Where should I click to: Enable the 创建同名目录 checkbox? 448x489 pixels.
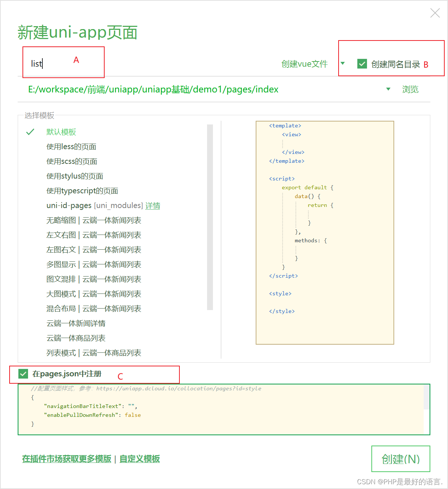coord(362,64)
